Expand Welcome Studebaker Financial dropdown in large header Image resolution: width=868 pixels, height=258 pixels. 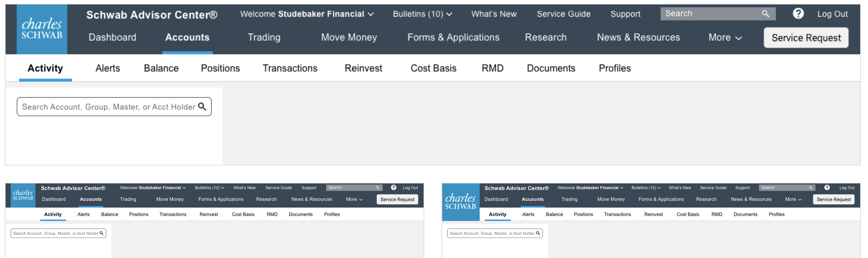click(307, 14)
